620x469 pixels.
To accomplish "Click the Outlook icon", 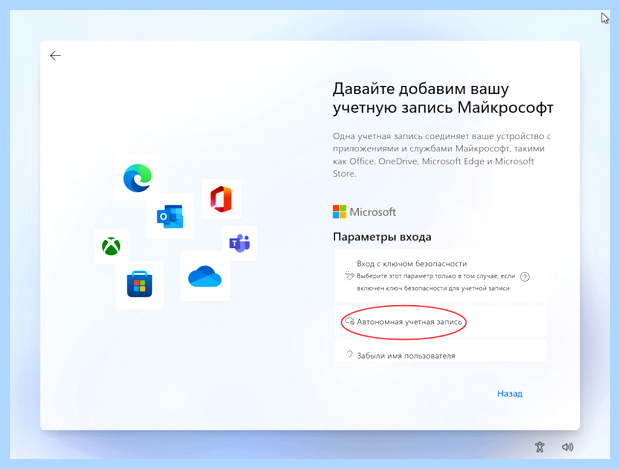I will click(170, 216).
